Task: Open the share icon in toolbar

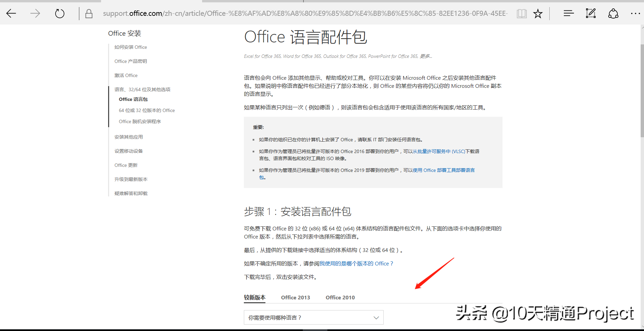Action: (x=613, y=13)
